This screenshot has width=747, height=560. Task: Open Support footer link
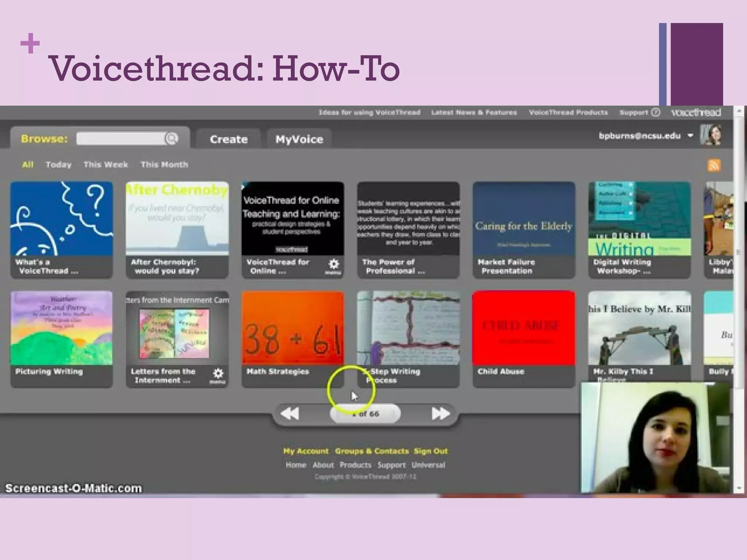pyautogui.click(x=391, y=465)
